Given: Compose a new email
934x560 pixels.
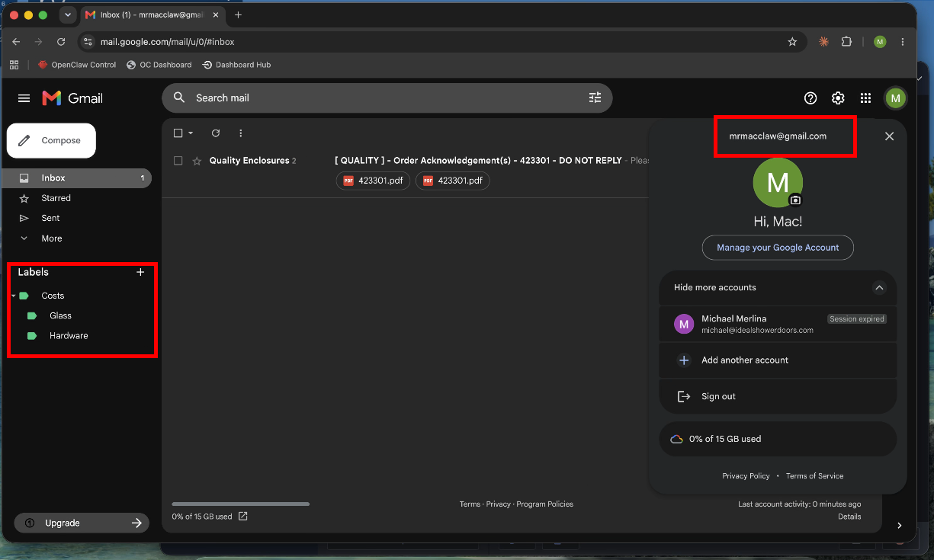Looking at the screenshot, I should (51, 140).
